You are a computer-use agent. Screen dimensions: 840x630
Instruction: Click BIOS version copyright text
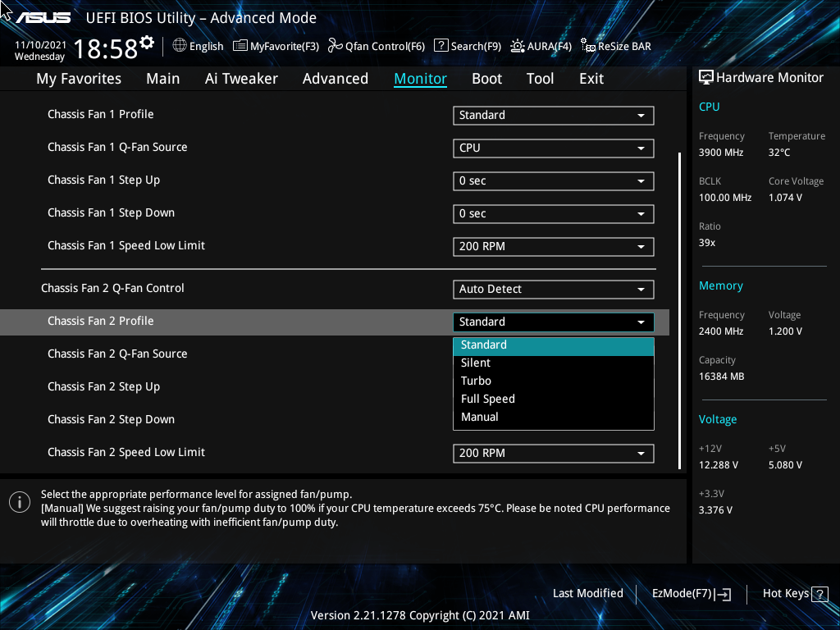[420, 615]
